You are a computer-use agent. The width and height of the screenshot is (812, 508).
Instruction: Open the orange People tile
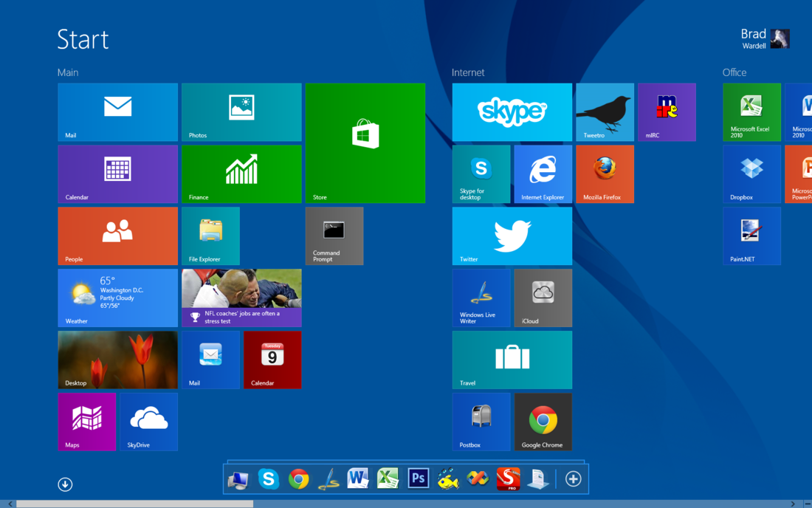pyautogui.click(x=117, y=236)
